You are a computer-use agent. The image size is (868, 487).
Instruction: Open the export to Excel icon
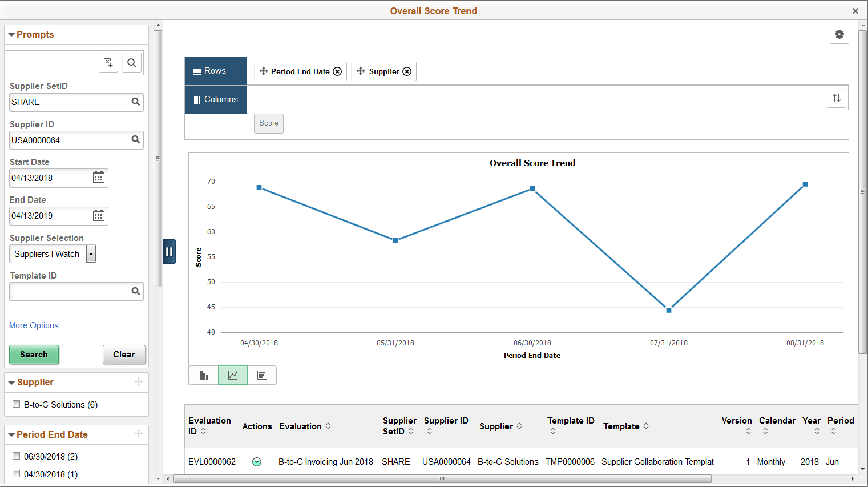click(x=108, y=62)
